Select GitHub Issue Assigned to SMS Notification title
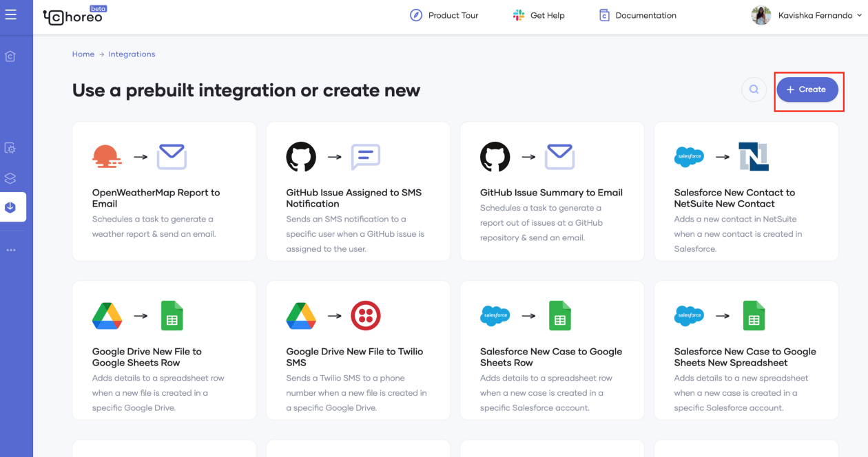This screenshot has height=457, width=868. point(354,198)
